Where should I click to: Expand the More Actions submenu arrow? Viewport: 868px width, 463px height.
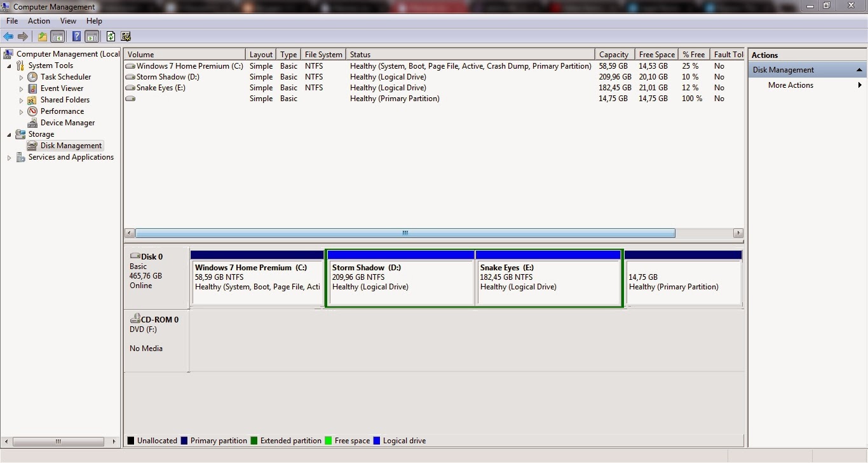coord(860,85)
